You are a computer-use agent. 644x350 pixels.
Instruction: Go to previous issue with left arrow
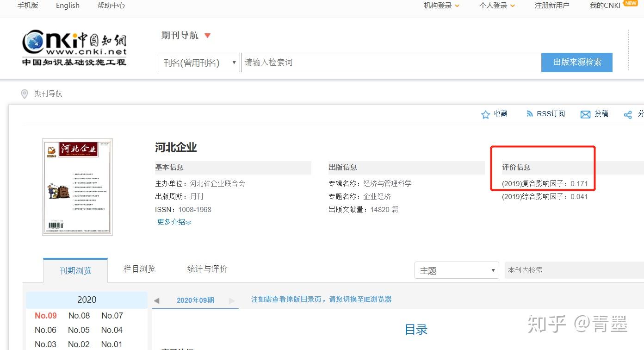156,300
